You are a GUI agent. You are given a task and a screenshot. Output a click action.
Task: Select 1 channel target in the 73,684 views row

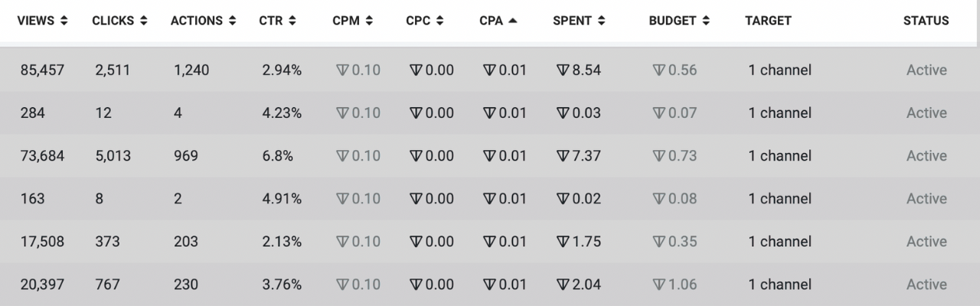[779, 156]
